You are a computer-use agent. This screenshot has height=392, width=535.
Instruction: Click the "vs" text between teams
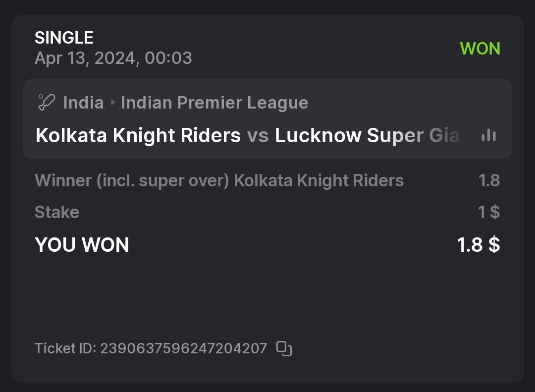click(x=258, y=135)
